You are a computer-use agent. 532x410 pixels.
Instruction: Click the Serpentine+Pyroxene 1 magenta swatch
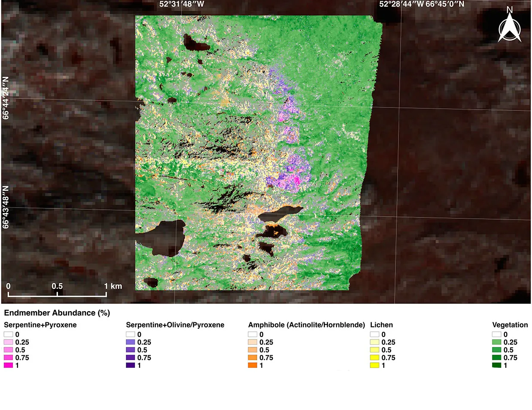tap(9, 365)
